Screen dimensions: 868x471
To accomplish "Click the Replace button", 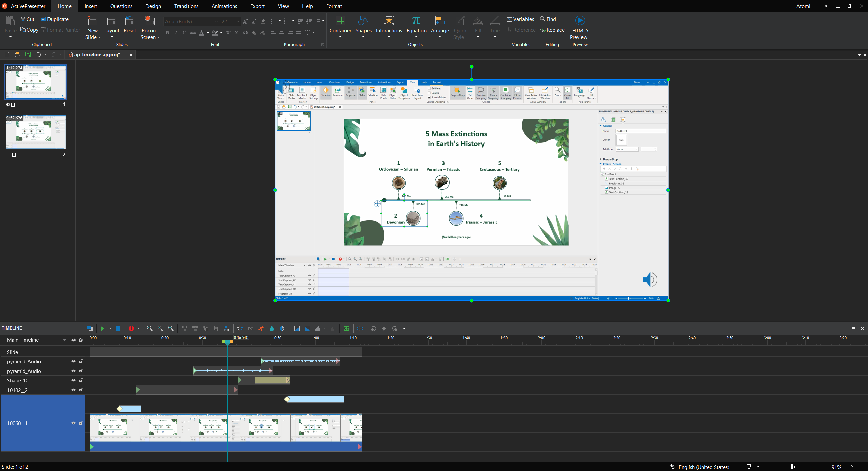I will [x=552, y=30].
